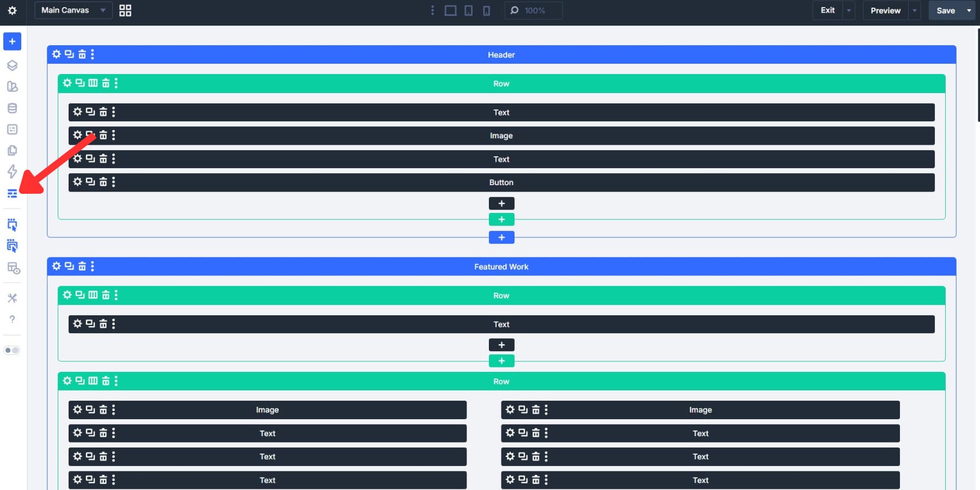Open the Main Canvas dropdown
Screen dimensions: 980x490
72,10
